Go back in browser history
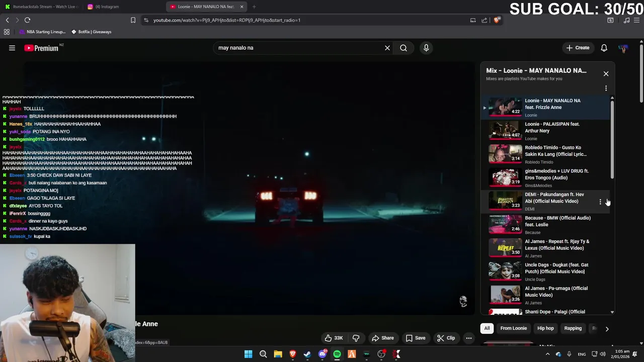This screenshot has width=644, height=362. click(x=7, y=20)
